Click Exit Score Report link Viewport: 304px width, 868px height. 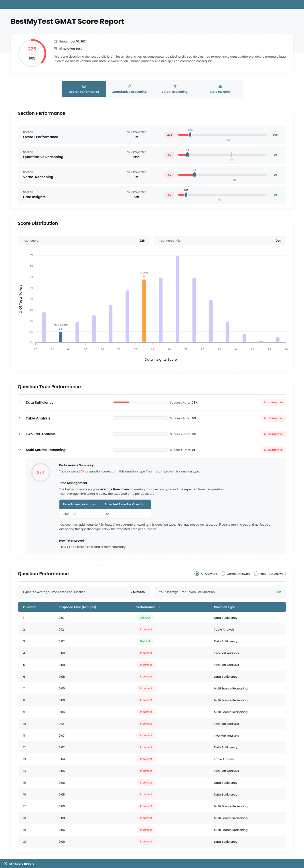21,864
